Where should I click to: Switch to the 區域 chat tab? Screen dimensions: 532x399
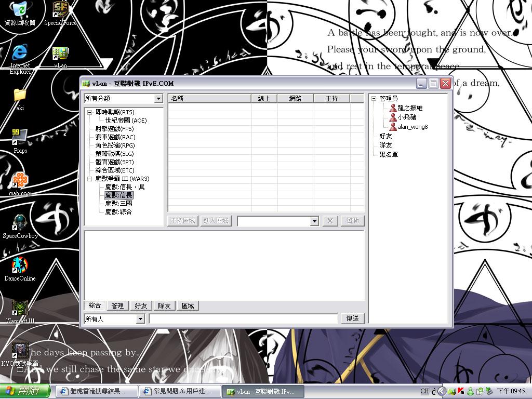point(188,305)
